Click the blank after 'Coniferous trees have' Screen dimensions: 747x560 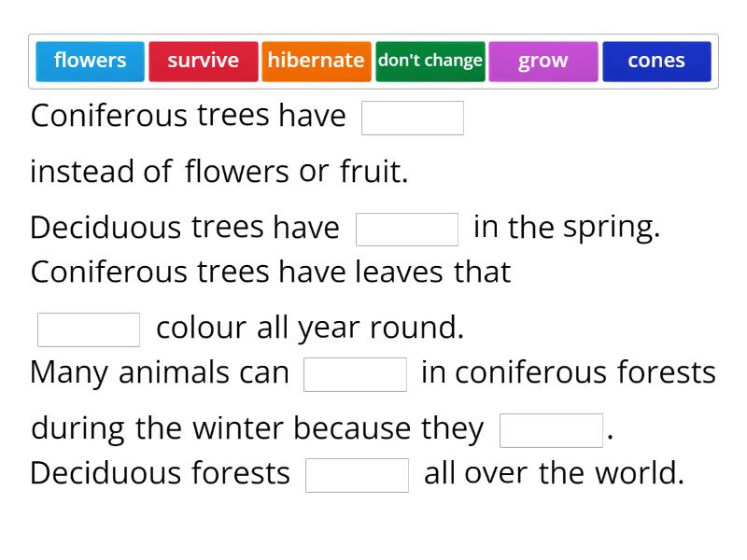click(413, 117)
